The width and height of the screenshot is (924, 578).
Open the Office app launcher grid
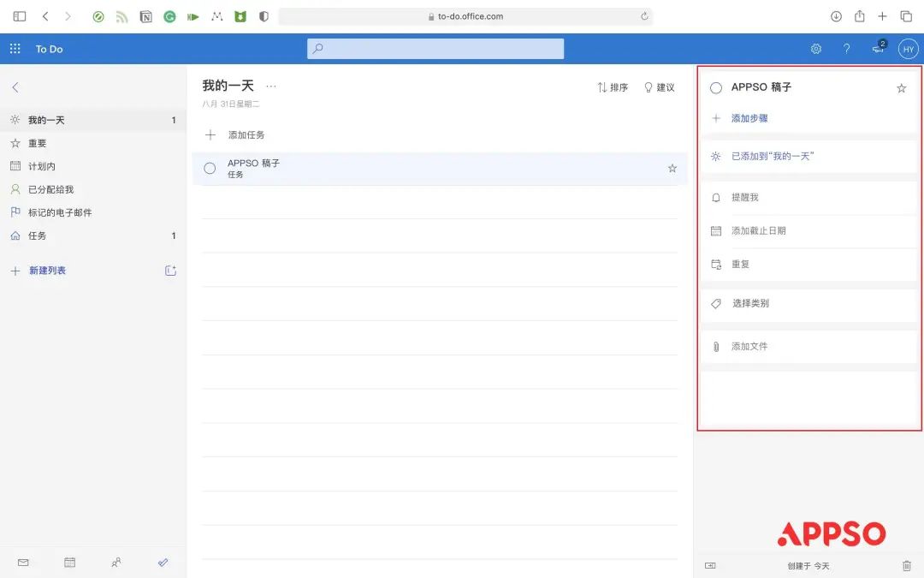coord(15,49)
